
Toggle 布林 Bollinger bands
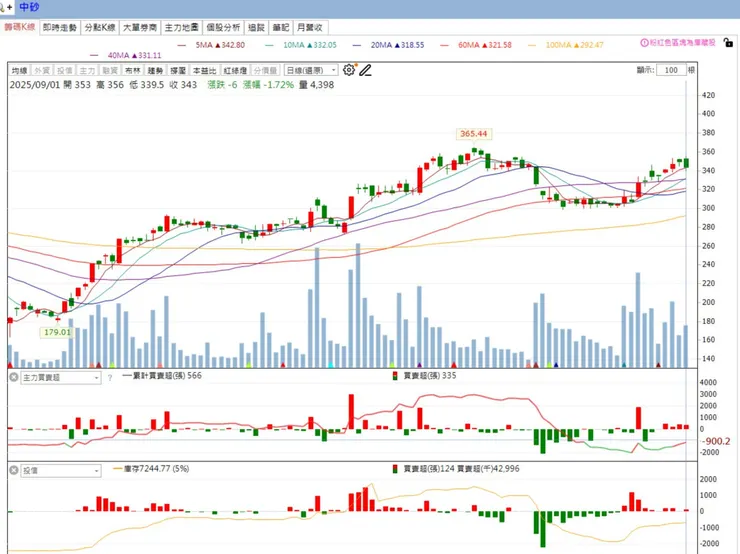pos(133,70)
